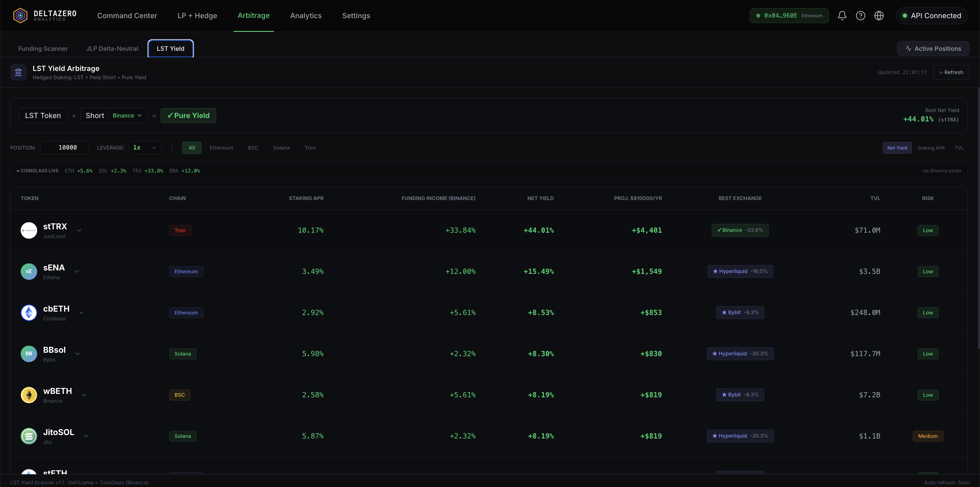Image resolution: width=980 pixels, height=487 pixels.
Task: Click the position amount input field
Action: pos(65,148)
